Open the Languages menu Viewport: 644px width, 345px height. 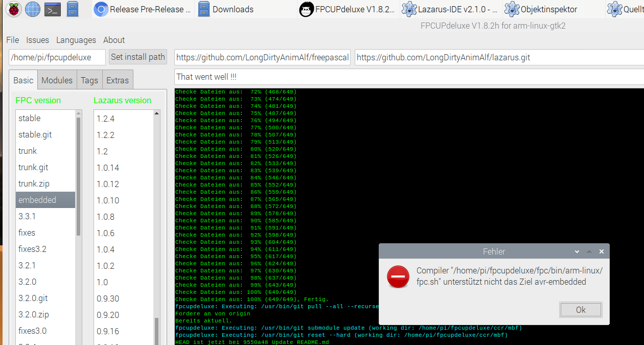(76, 40)
